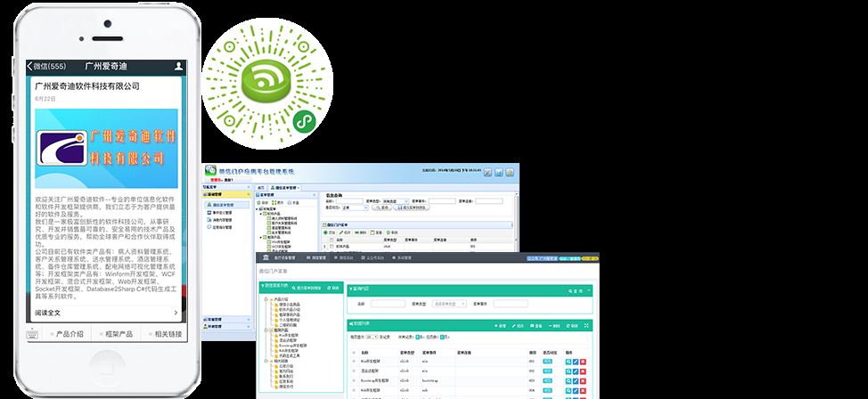Select radio for Bootstrap开发框架 table row
The height and width of the screenshot is (399, 868).
(354, 380)
